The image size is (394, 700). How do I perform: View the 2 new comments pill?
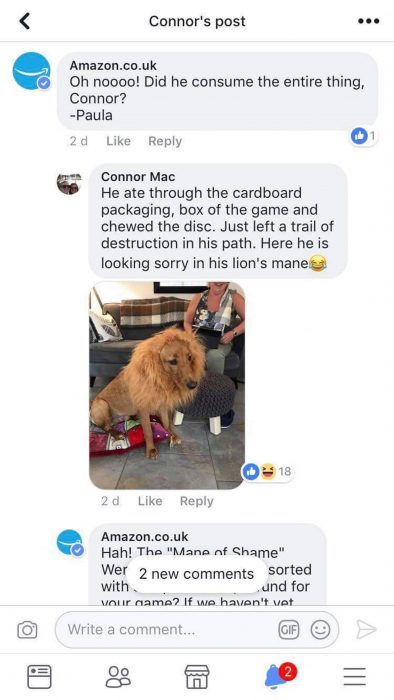coord(196,574)
